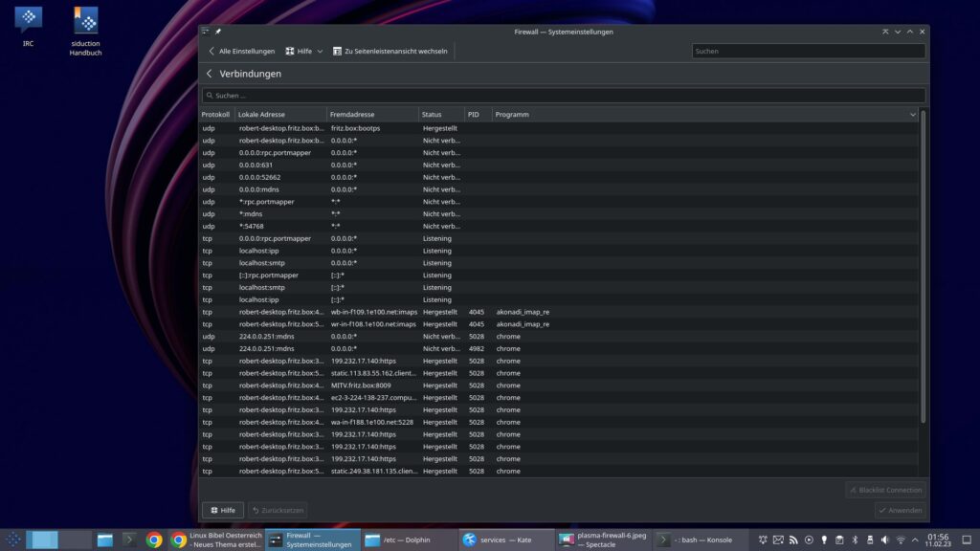The height and width of the screenshot is (551, 980).
Task: Open the notifications bell in system tray
Action: (763, 540)
